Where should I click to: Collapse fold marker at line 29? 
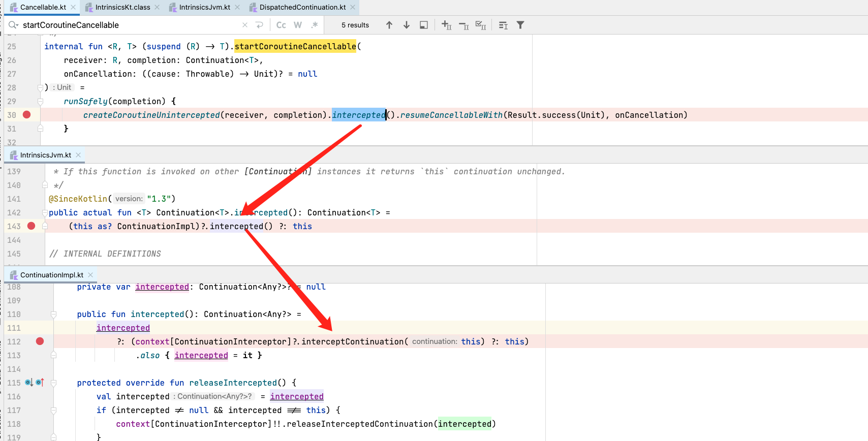pyautogui.click(x=40, y=101)
